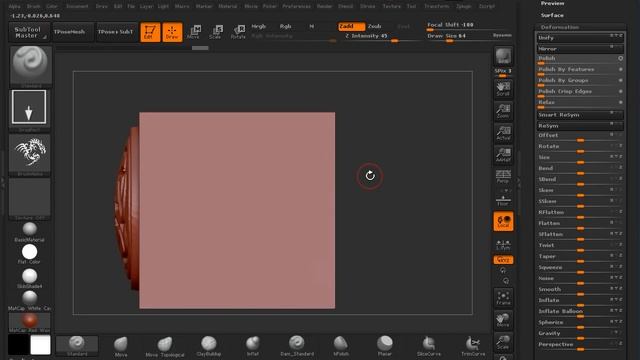The height and width of the screenshot is (360, 640).
Task: Click the BPR render icon at the top of the right shelf
Action: (x=503, y=56)
